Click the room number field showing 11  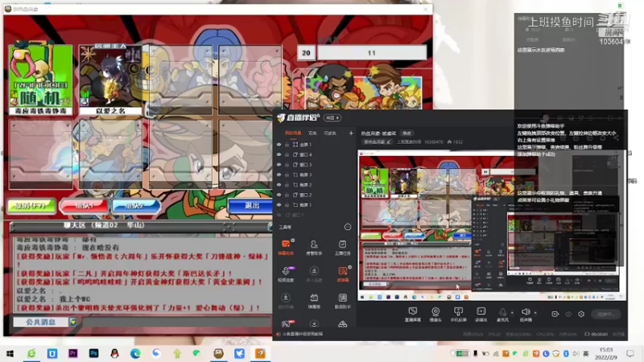tap(372, 52)
